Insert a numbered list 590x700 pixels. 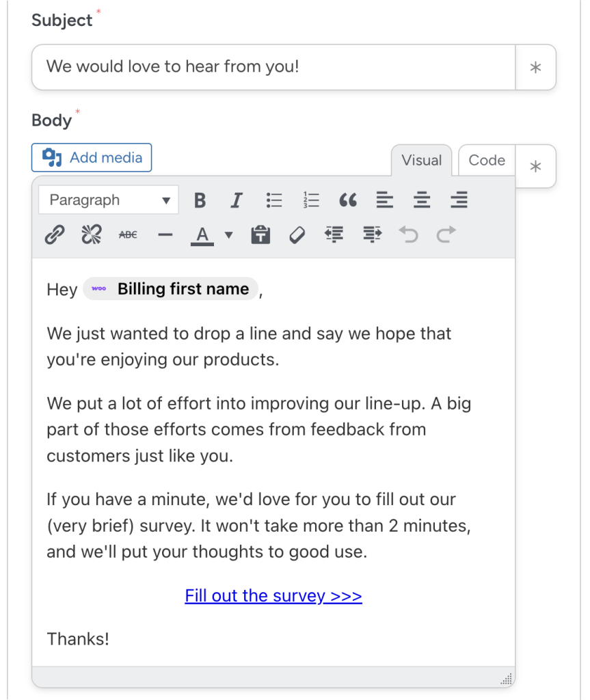pos(311,200)
